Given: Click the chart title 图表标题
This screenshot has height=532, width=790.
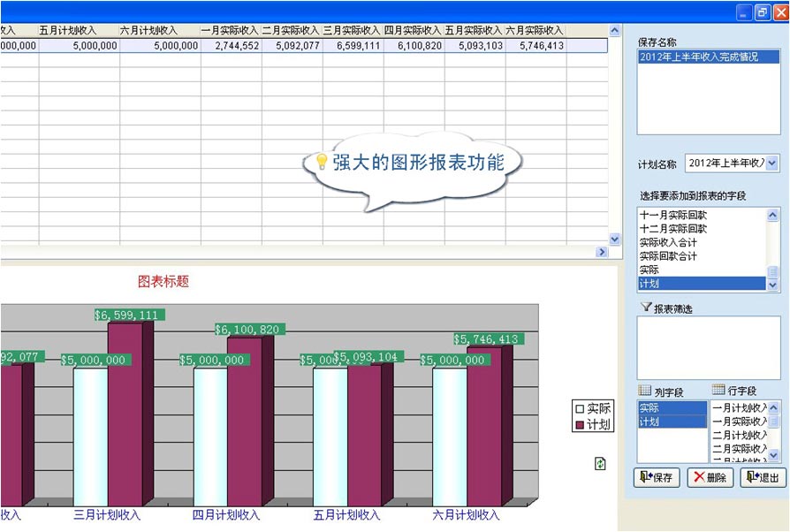Looking at the screenshot, I should (163, 282).
